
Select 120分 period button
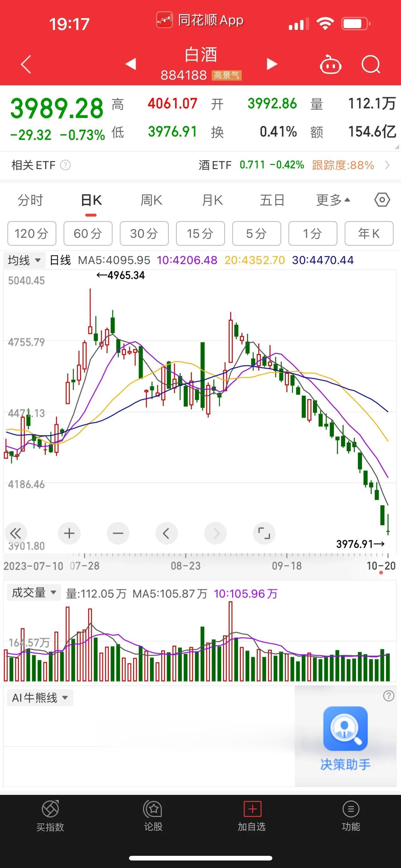tap(32, 233)
